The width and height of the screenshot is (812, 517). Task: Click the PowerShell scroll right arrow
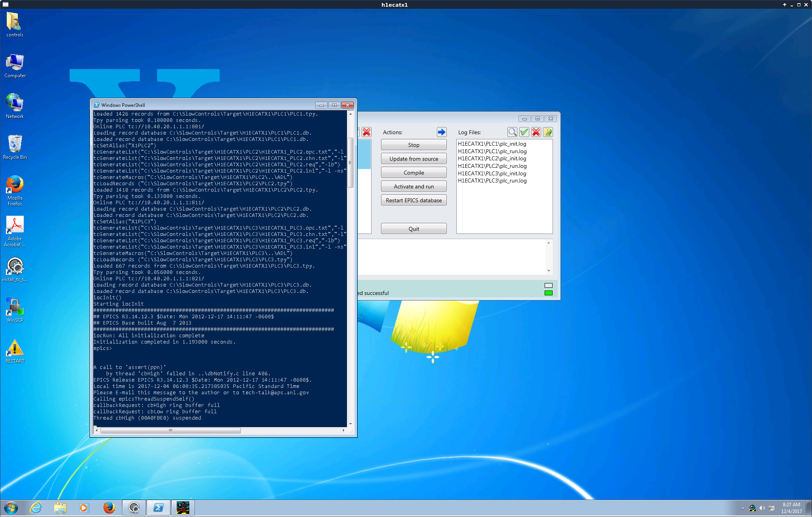click(x=343, y=430)
